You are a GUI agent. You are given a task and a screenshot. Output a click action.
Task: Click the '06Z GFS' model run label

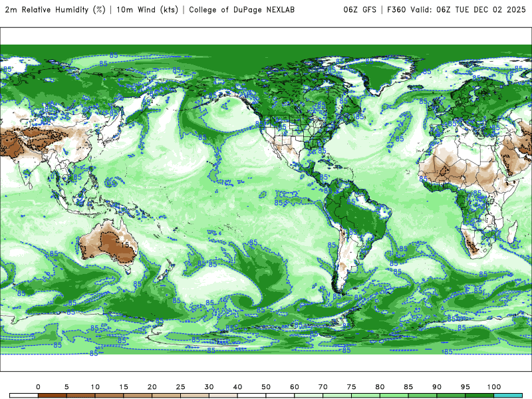(360, 10)
